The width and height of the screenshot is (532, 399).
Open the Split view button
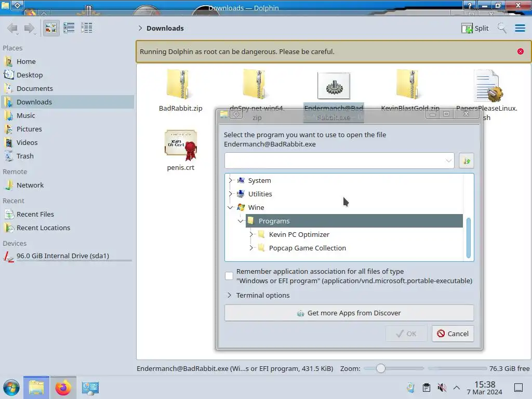coord(475,28)
